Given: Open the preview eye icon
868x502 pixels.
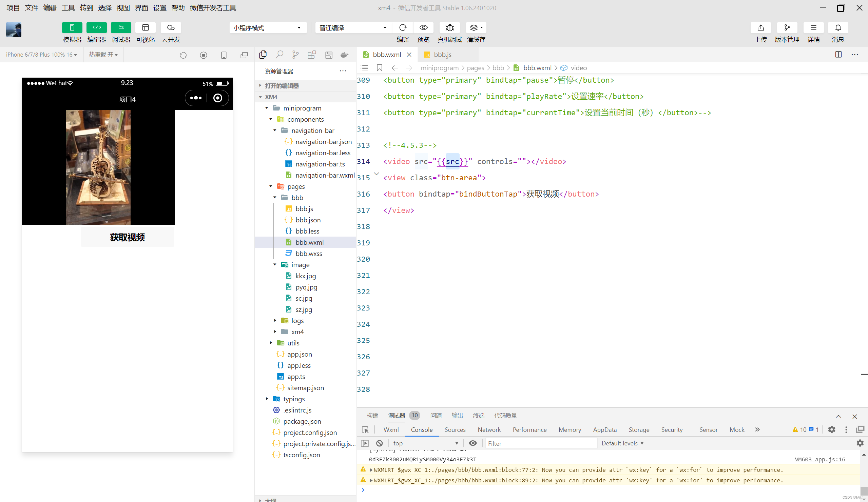Looking at the screenshot, I should tap(423, 27).
